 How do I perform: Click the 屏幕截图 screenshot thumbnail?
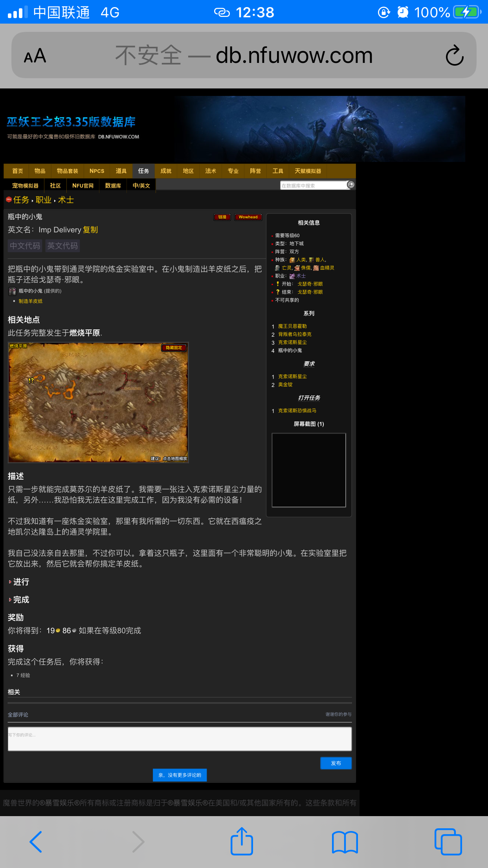tap(308, 470)
